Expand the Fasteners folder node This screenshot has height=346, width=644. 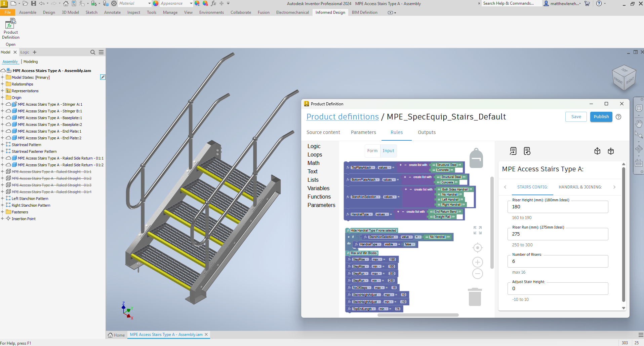coord(2,212)
